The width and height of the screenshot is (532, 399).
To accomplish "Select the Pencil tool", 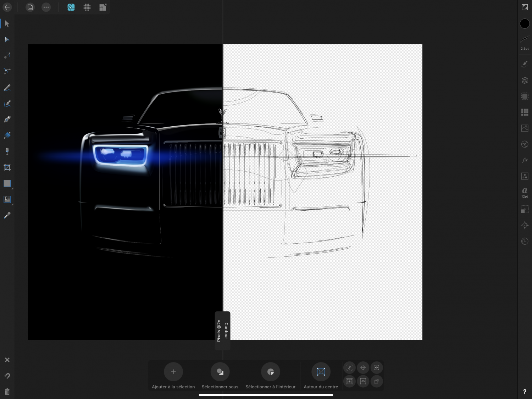I will tap(7, 88).
